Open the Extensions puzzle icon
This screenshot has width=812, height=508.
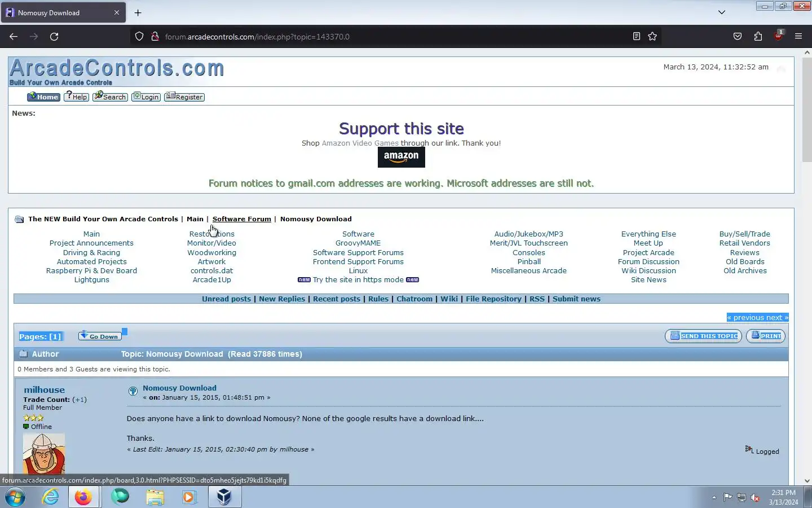758,36
